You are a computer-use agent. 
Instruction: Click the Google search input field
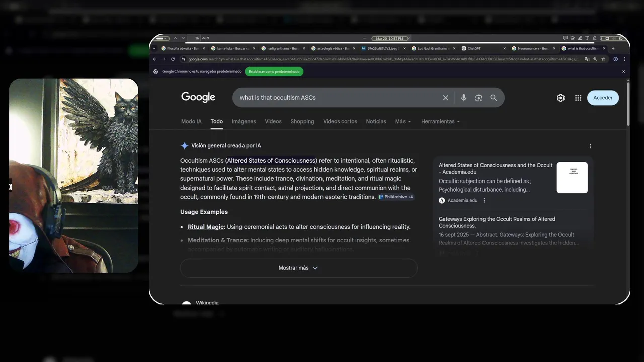(x=337, y=98)
